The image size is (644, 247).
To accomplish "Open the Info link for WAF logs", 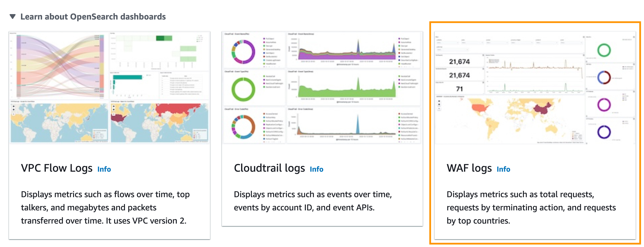I will [x=503, y=169].
